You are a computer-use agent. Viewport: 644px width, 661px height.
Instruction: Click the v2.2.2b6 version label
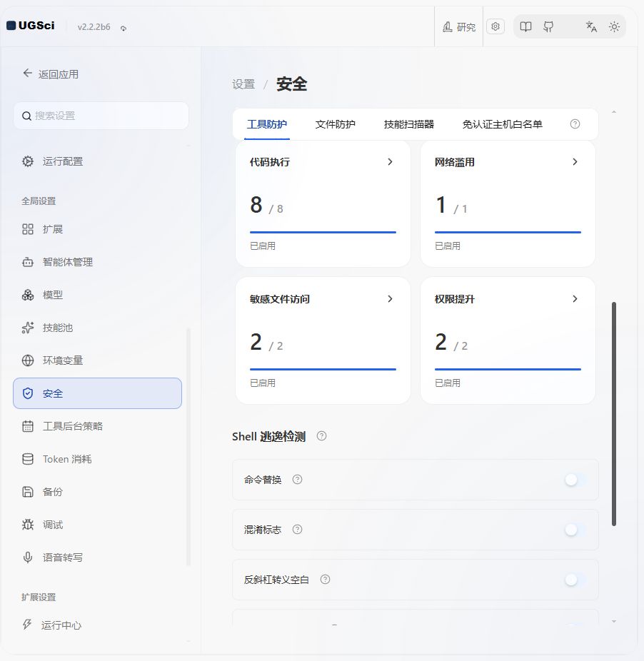[x=94, y=27]
